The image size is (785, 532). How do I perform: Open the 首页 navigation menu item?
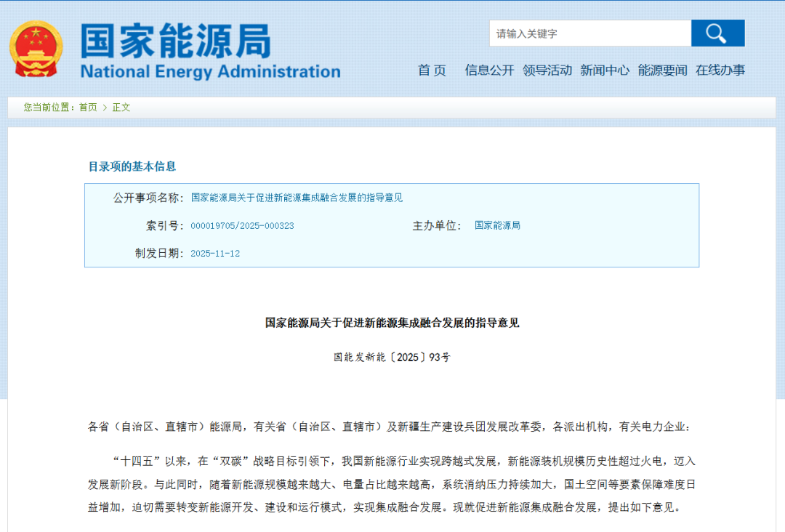pos(432,71)
